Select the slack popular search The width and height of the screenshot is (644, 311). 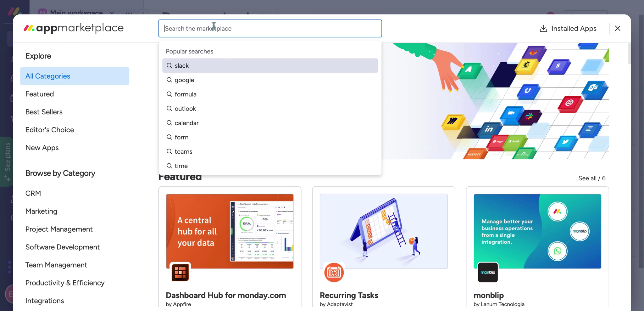pyautogui.click(x=270, y=65)
